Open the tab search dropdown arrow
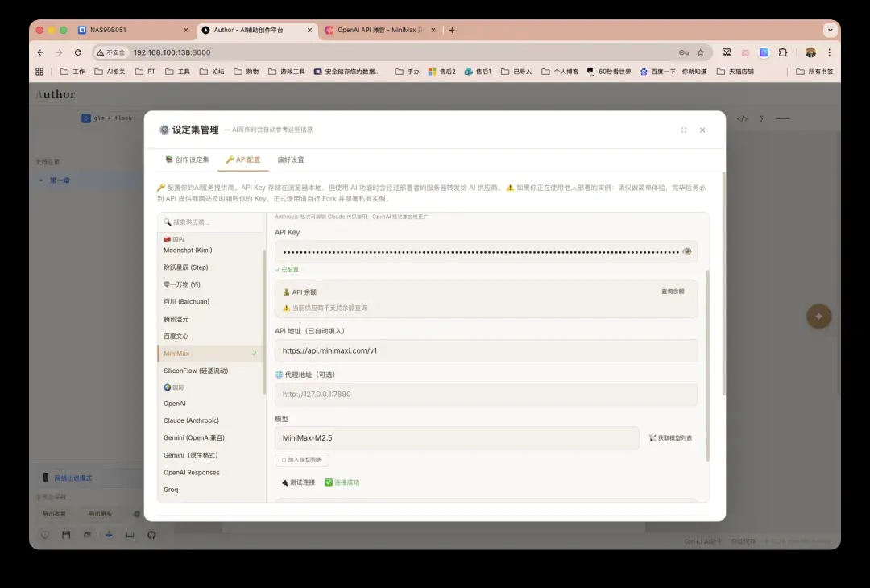The height and width of the screenshot is (588, 870). point(830,30)
